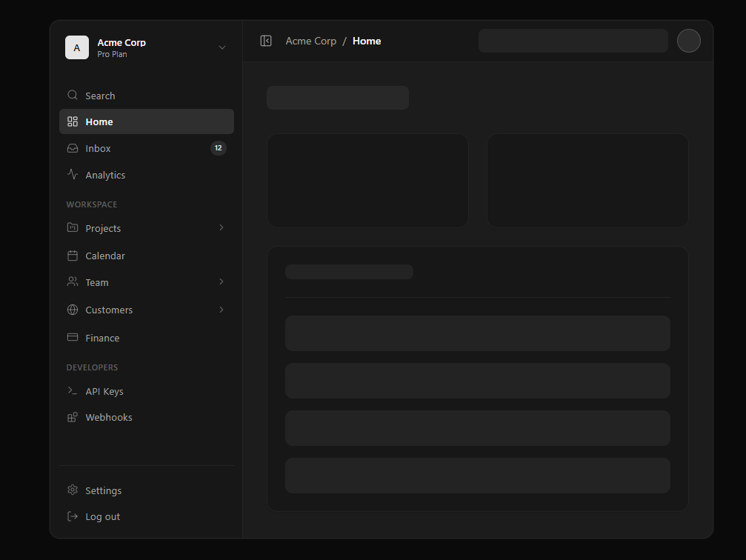The width and height of the screenshot is (746, 560).
Task: Click the Customers globe icon
Action: coord(73,310)
